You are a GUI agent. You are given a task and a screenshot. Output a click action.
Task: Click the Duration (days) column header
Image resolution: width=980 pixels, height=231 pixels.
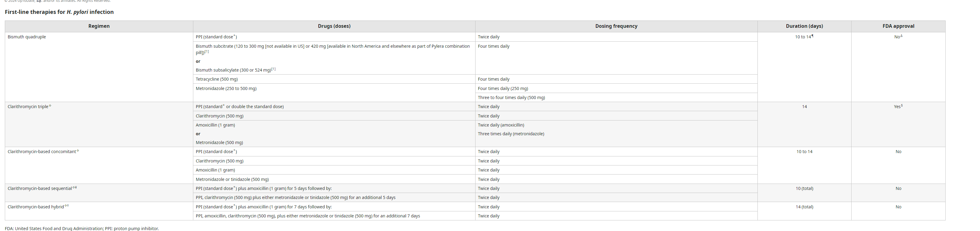[x=804, y=26]
